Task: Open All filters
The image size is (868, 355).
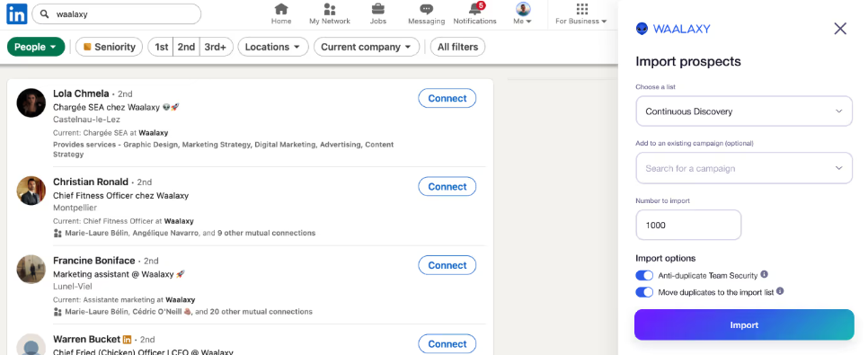Action: click(457, 47)
